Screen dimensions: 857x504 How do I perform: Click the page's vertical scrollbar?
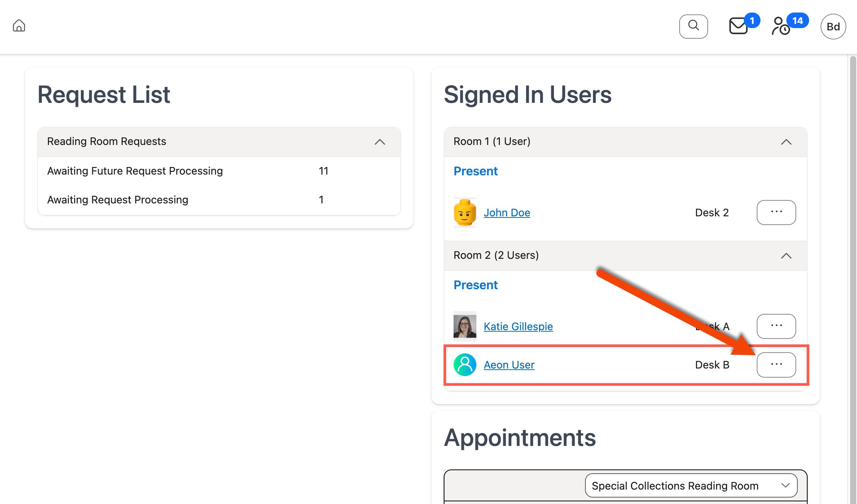click(x=852, y=266)
